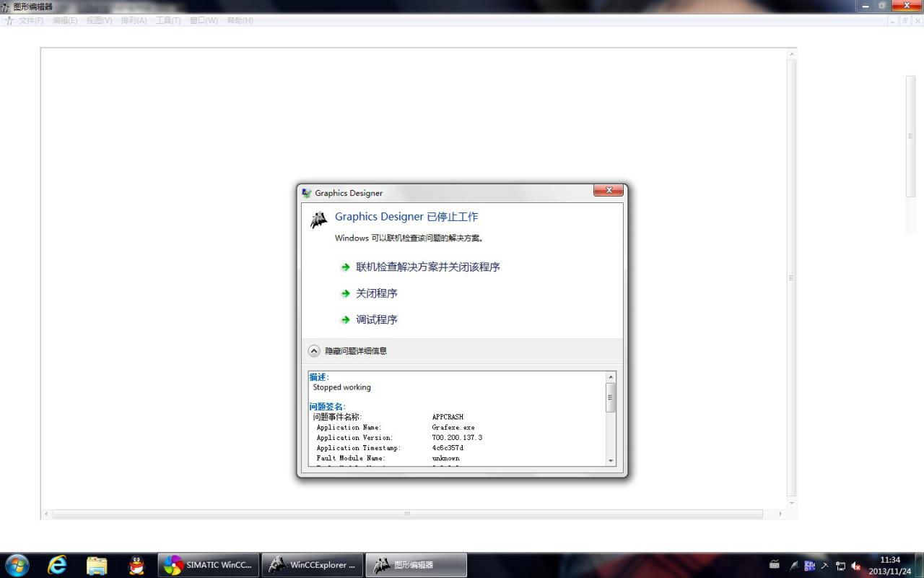
Task: Click the green arrow beside 联机检查解决方案
Action: [346, 267]
